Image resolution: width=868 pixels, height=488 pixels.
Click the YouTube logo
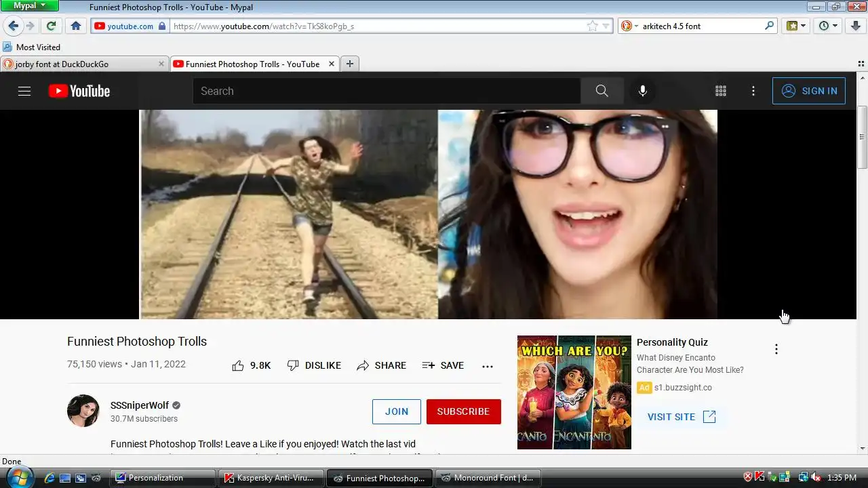(x=79, y=91)
